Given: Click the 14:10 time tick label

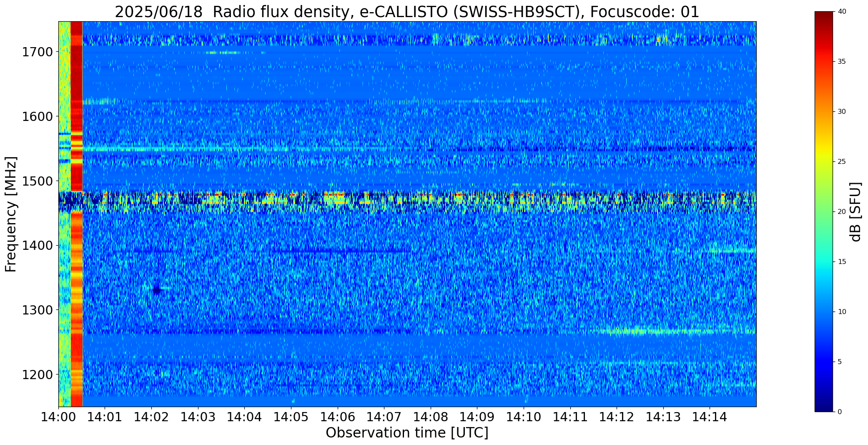Looking at the screenshot, I should click(x=524, y=417).
